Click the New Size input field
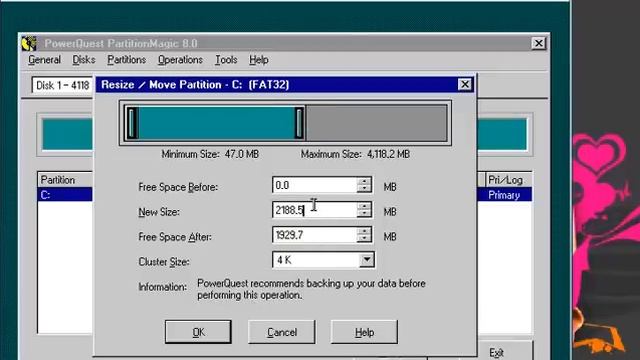This screenshot has height=360, width=640. [x=314, y=210]
